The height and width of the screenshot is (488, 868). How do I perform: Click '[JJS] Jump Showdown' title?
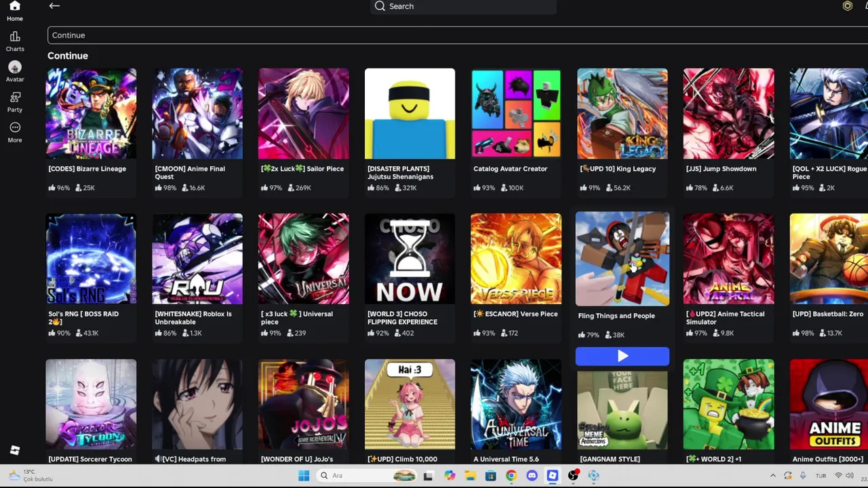point(721,169)
